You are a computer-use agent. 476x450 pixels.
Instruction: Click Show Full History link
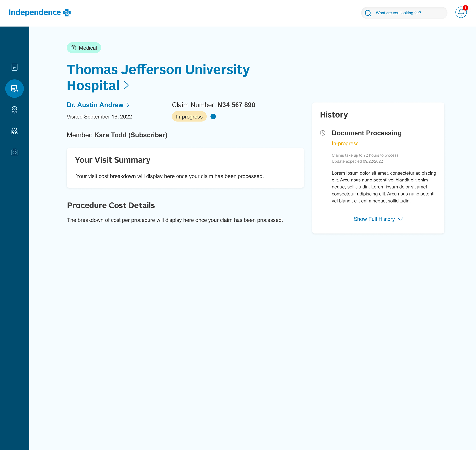[374, 219]
